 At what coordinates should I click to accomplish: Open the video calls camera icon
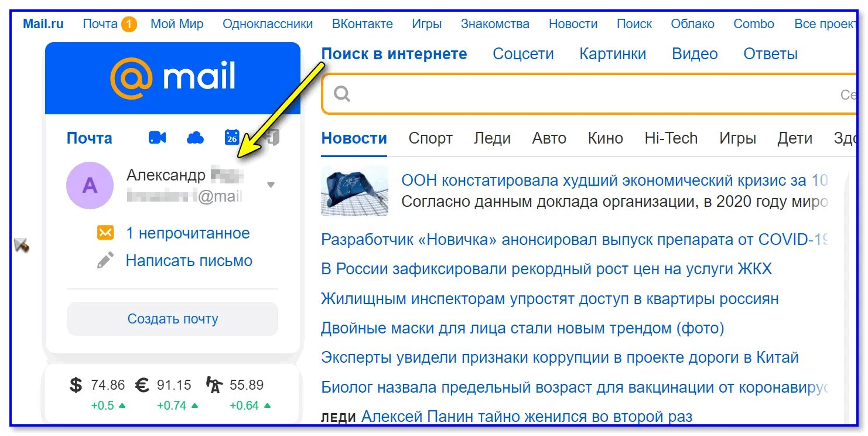point(157,138)
